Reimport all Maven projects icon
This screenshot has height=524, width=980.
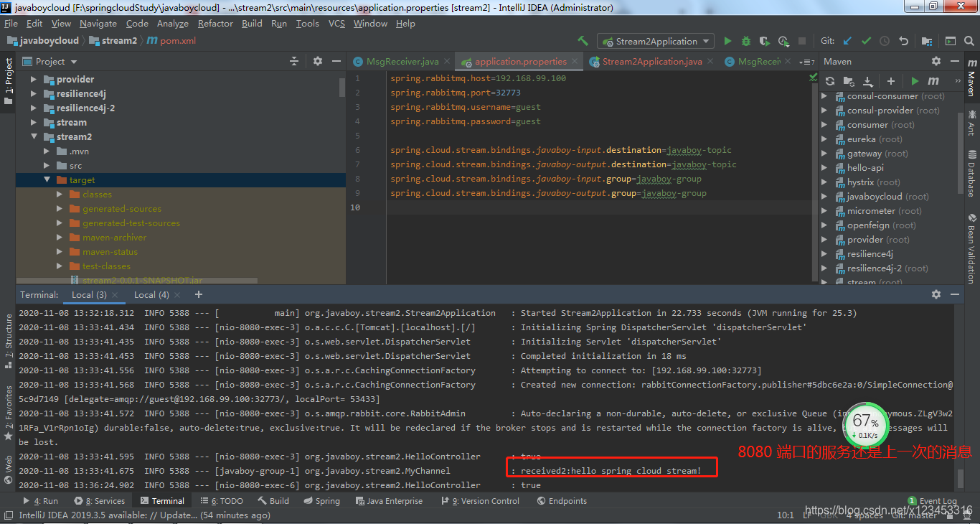[x=830, y=81]
